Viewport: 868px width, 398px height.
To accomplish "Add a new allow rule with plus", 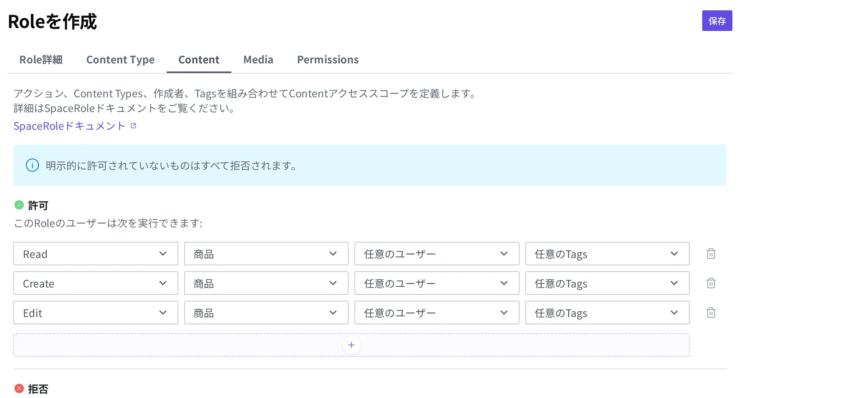I will click(351, 345).
